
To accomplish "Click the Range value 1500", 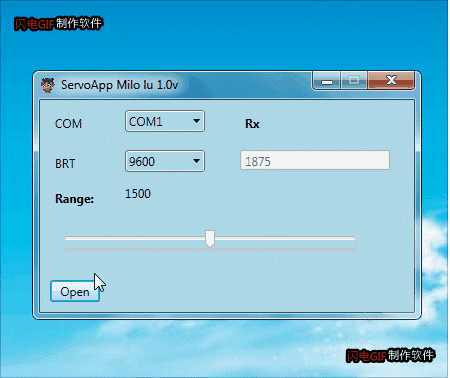I will [x=138, y=194].
